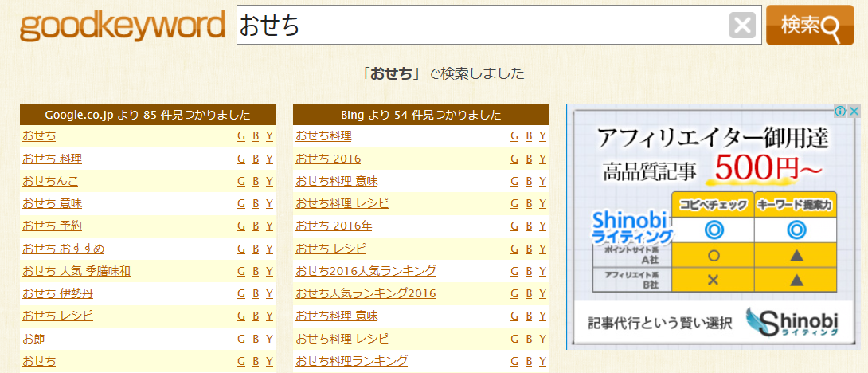The width and height of the screenshot is (868, 373).
Task: Clear the search box with the X icon
Action: point(742,26)
